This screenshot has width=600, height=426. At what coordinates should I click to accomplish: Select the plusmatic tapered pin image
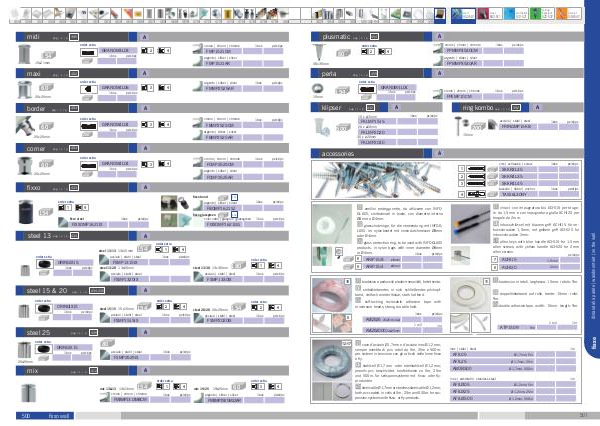click(319, 53)
